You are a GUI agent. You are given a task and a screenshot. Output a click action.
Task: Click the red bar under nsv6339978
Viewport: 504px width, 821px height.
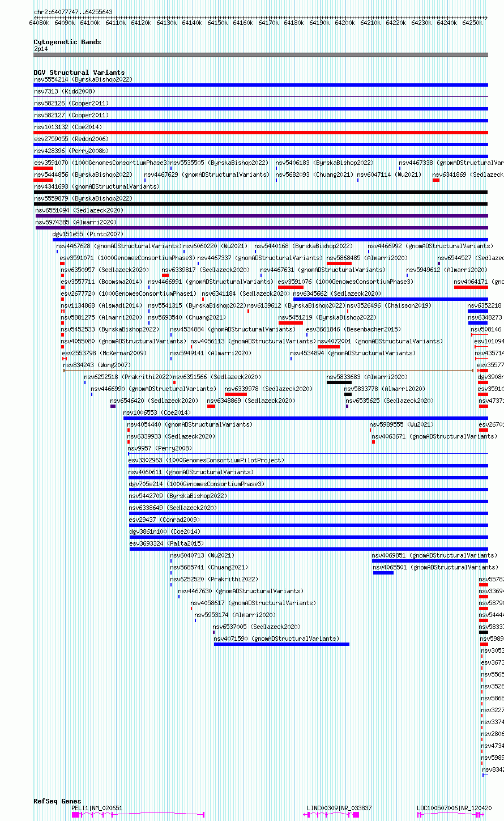tap(236, 394)
